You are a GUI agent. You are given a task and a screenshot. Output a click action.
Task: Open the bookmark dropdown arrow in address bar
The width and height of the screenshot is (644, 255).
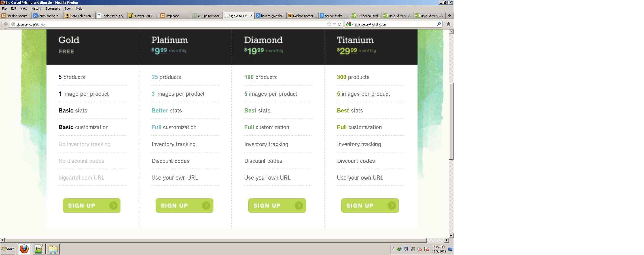click(x=334, y=24)
